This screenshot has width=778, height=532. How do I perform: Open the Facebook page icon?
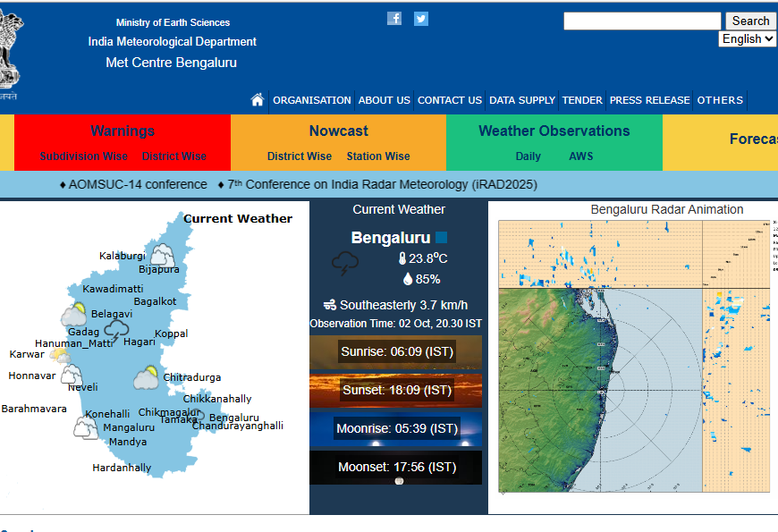click(x=394, y=19)
